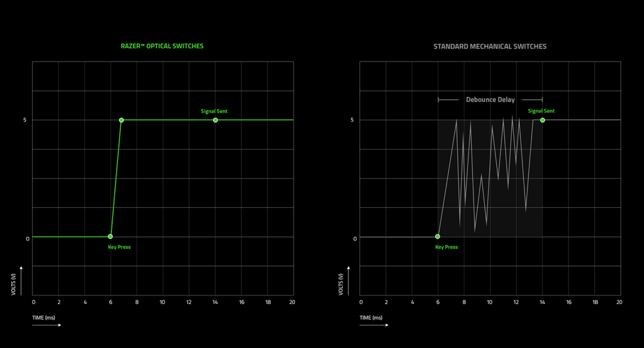Click x-axis value "10" on optical chart
Image resolution: width=644 pixels, height=348 pixels.
pos(162,302)
